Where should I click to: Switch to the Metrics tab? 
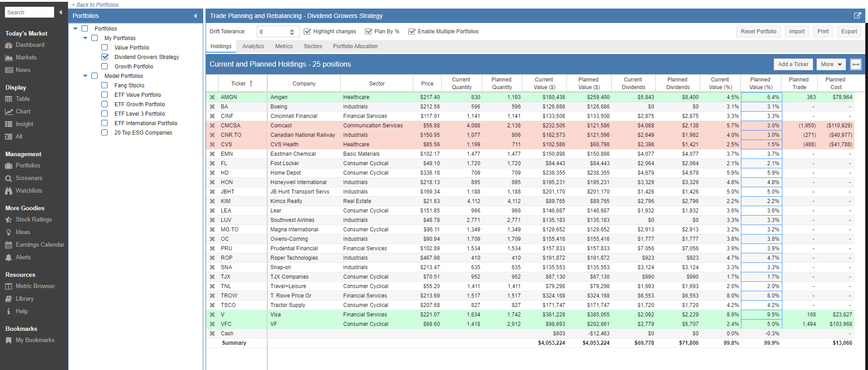[284, 46]
